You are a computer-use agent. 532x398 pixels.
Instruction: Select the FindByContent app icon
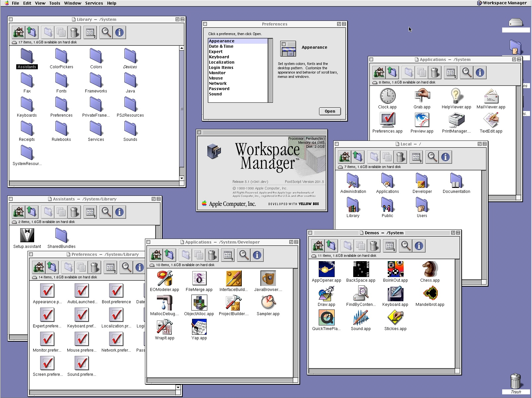point(361,293)
